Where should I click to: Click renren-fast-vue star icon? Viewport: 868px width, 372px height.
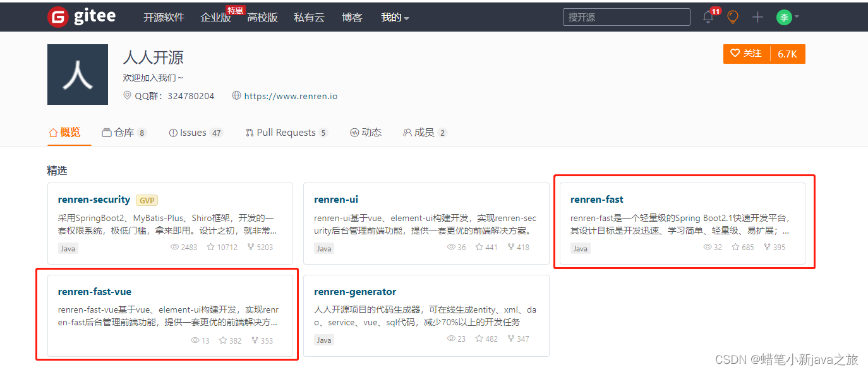223,340
